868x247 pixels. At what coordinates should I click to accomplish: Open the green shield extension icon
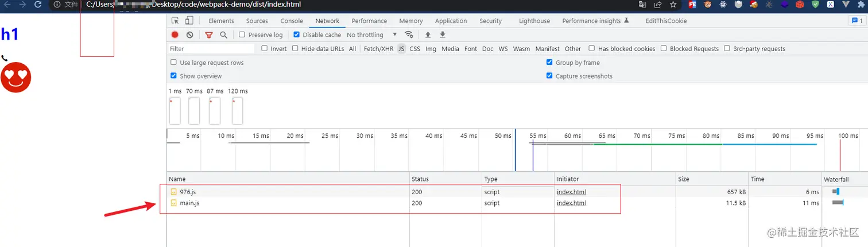[x=815, y=5]
